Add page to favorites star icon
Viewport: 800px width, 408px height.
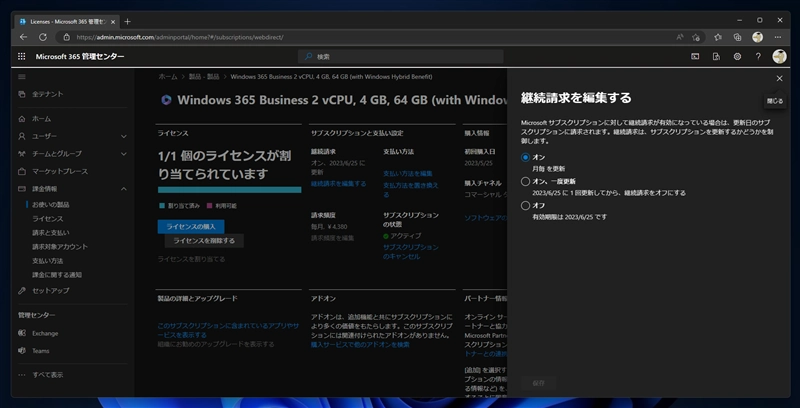click(x=695, y=37)
